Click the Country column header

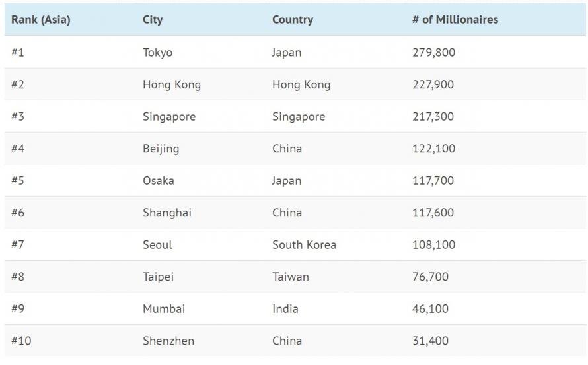(293, 20)
